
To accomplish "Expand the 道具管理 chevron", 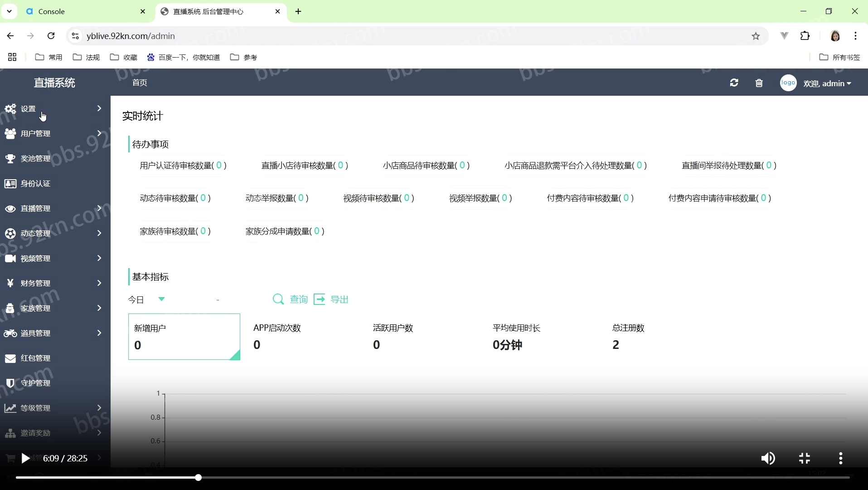I will click(x=99, y=333).
